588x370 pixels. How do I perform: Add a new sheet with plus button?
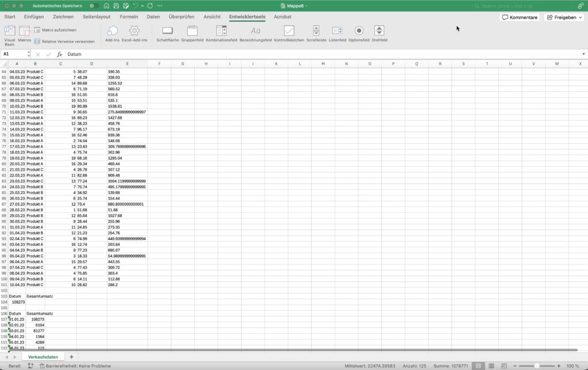click(71, 357)
